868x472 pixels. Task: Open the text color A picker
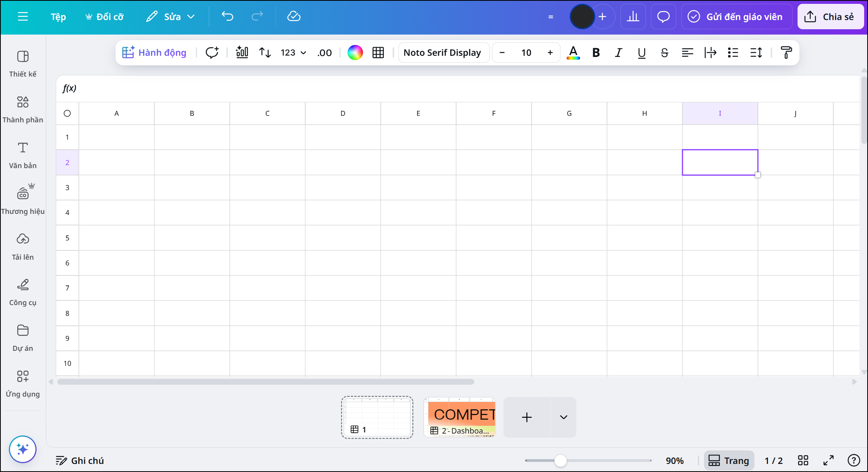coord(573,52)
